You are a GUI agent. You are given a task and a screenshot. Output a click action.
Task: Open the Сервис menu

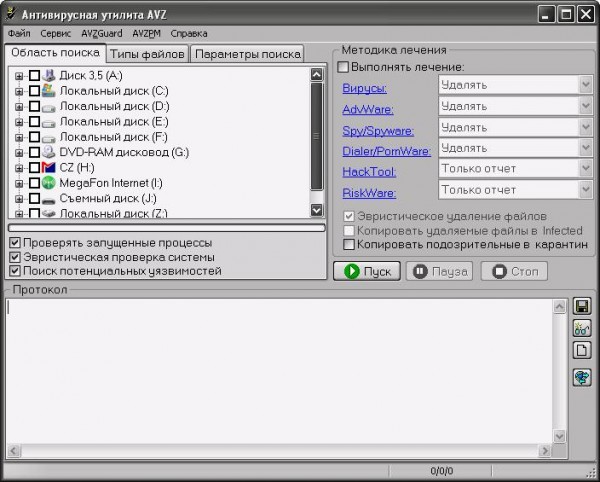[56, 33]
